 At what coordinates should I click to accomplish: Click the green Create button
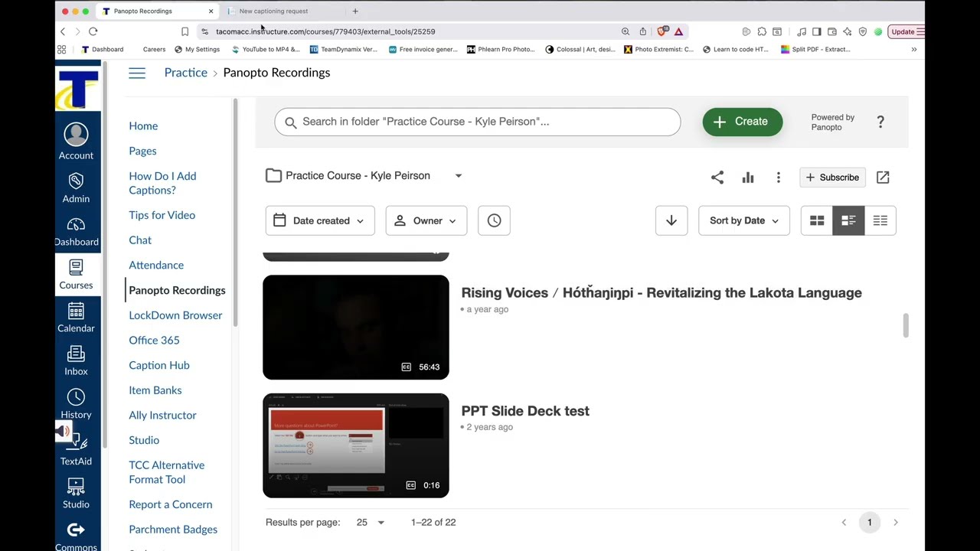pos(743,122)
